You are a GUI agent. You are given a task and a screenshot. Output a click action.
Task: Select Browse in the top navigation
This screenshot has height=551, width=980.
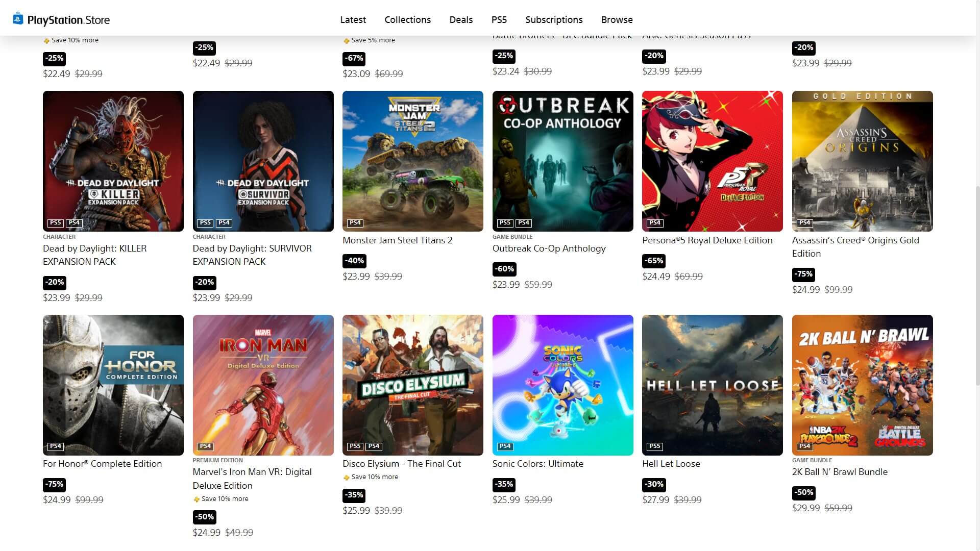tap(617, 19)
